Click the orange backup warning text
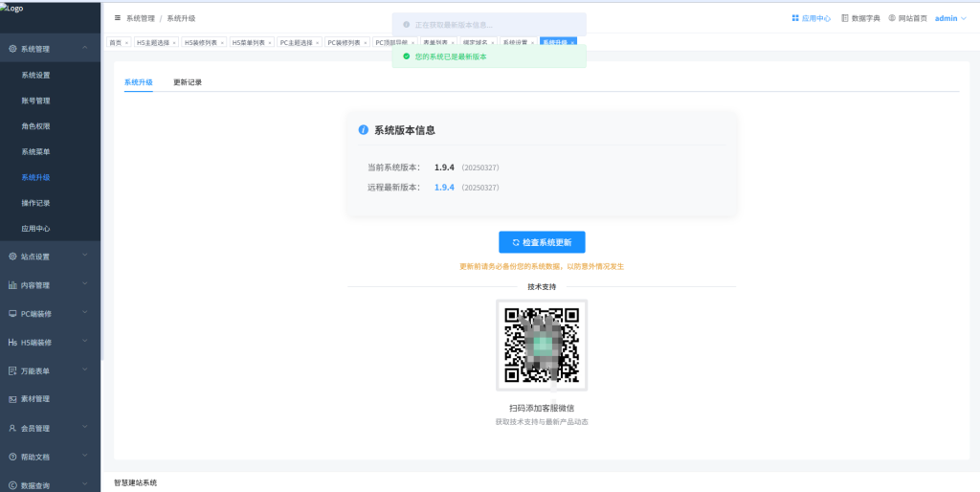Screen dimensions: 980x492 (x=542, y=266)
